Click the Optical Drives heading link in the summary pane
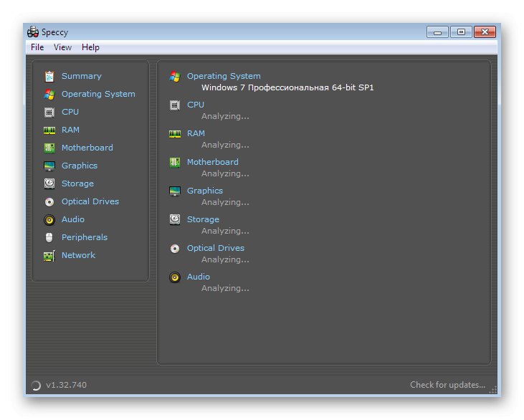This screenshot has height=420, width=524. click(x=216, y=248)
